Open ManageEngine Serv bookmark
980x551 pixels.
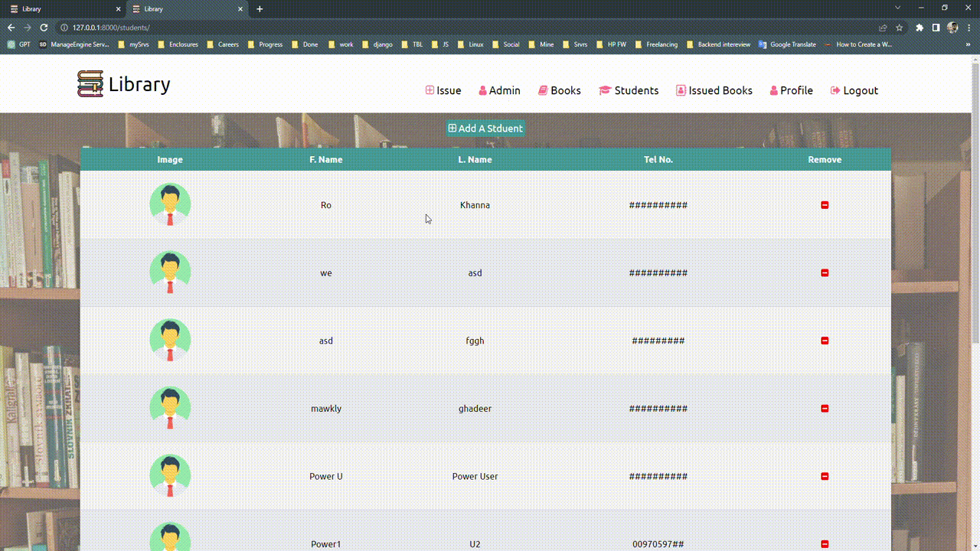(x=74, y=44)
